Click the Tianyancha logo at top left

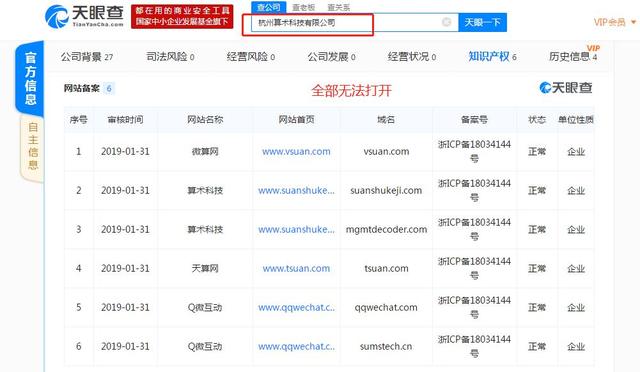tap(84, 16)
